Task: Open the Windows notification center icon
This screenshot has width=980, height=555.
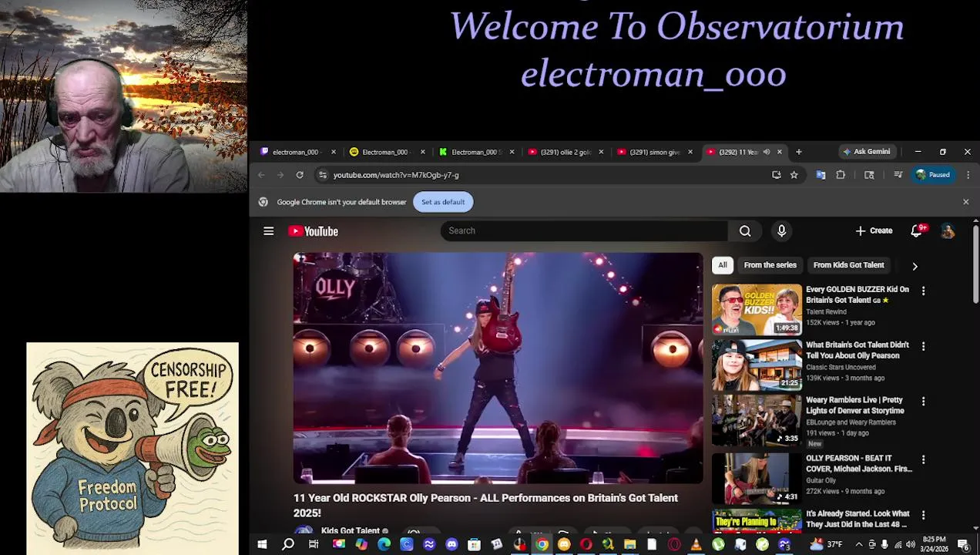Action: click(x=963, y=545)
